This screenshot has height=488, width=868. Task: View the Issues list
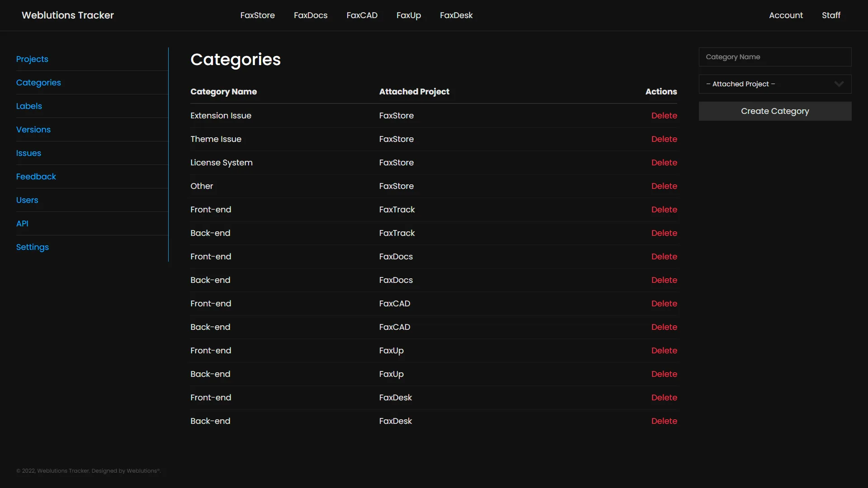coord(28,153)
